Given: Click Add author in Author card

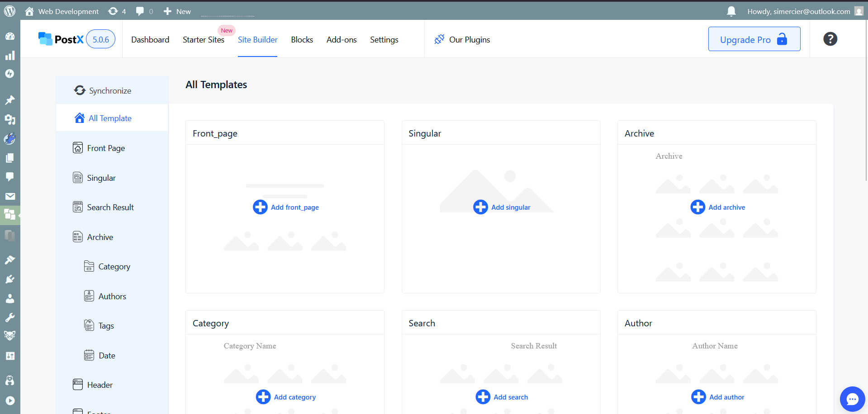Looking at the screenshot, I should click(726, 397).
